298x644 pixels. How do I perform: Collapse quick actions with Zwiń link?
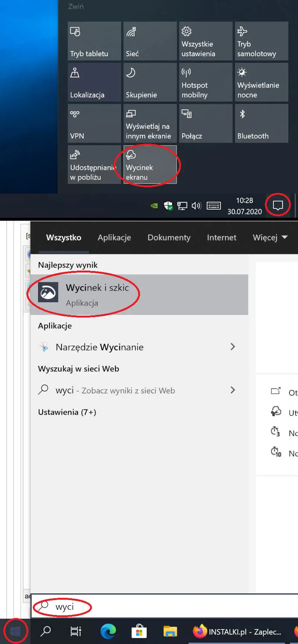click(x=76, y=6)
